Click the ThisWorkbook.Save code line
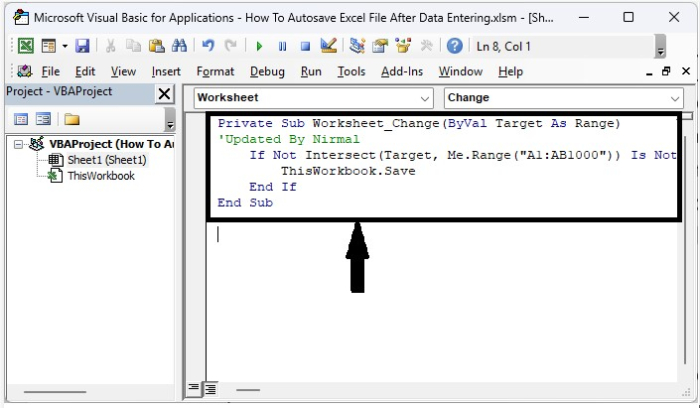This screenshot has width=700, height=408. click(x=348, y=171)
